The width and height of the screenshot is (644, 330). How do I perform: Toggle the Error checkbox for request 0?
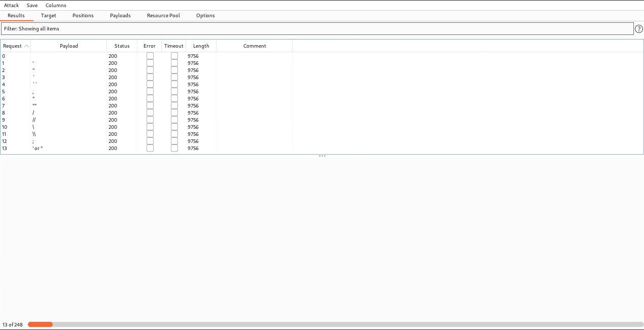150,56
